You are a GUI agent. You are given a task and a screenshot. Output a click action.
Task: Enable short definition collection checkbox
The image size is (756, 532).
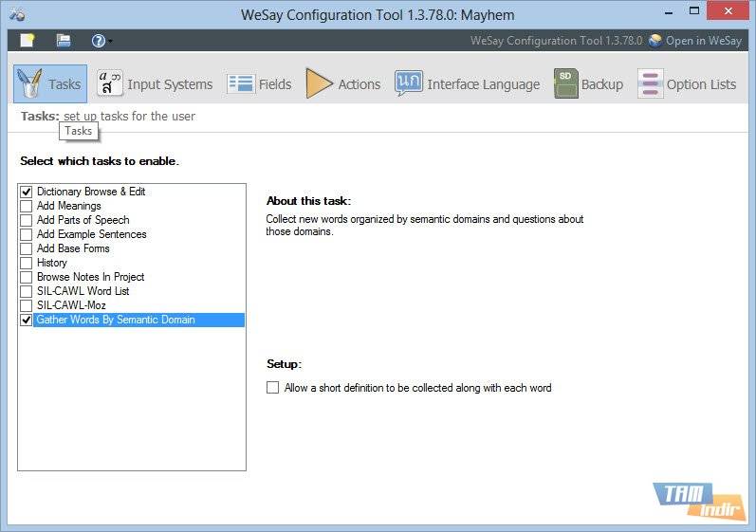(x=273, y=388)
